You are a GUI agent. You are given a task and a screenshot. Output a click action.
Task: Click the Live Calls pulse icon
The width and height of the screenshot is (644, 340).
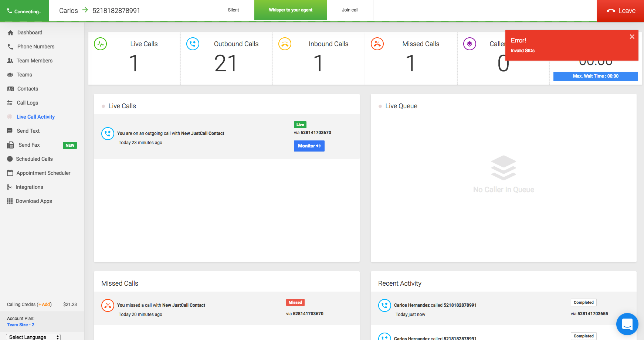pyautogui.click(x=101, y=44)
